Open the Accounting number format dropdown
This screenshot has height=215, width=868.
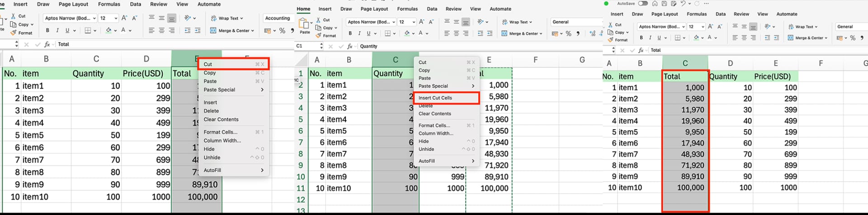[278, 18]
